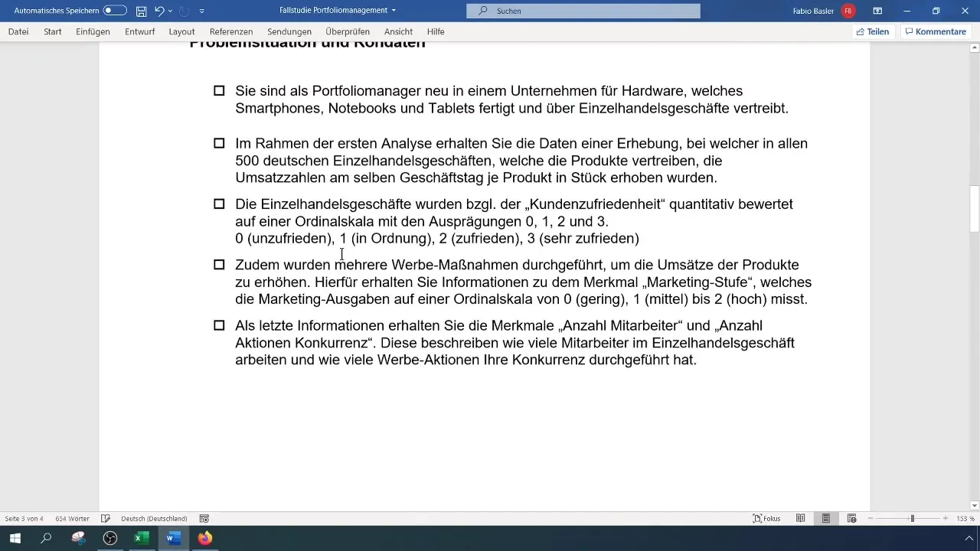
Task: Click the checkbox bullet before 'Sie sind als Portfoliomanager'
Action: [x=219, y=91]
